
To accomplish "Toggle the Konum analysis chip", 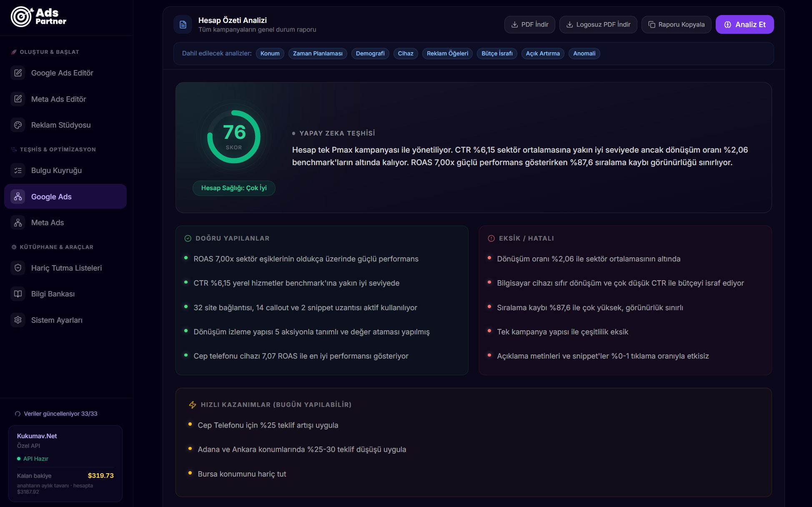I will 270,53.
